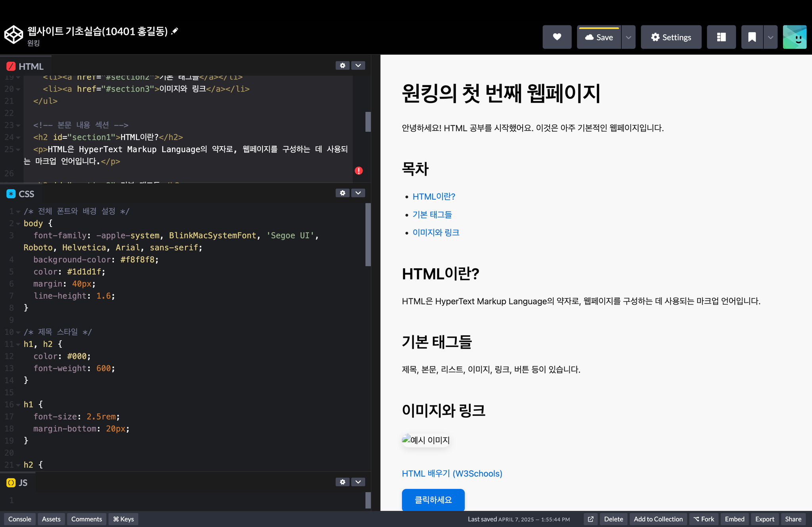
Task: Click the blue '클릭하세요' button
Action: coord(433,500)
